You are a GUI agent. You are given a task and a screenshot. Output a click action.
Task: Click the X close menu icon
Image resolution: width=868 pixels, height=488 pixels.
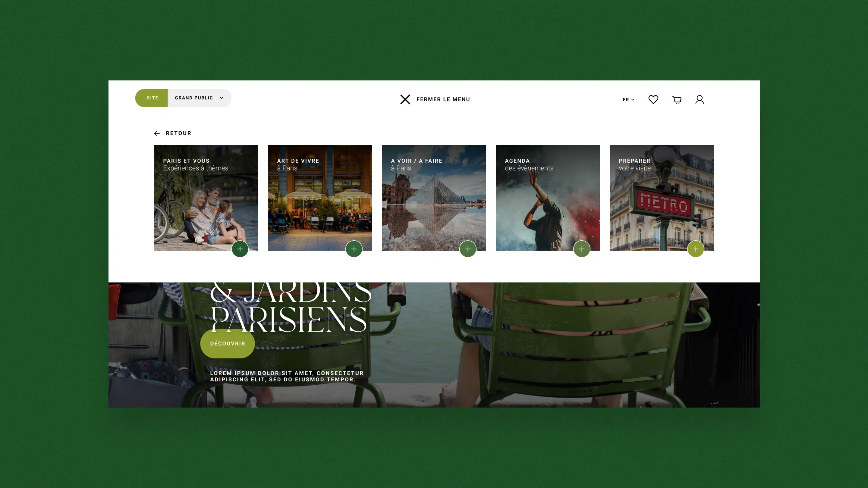point(405,99)
